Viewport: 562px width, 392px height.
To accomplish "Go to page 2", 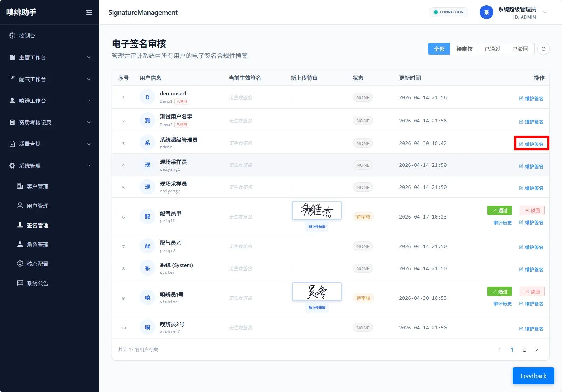I will click(524, 349).
